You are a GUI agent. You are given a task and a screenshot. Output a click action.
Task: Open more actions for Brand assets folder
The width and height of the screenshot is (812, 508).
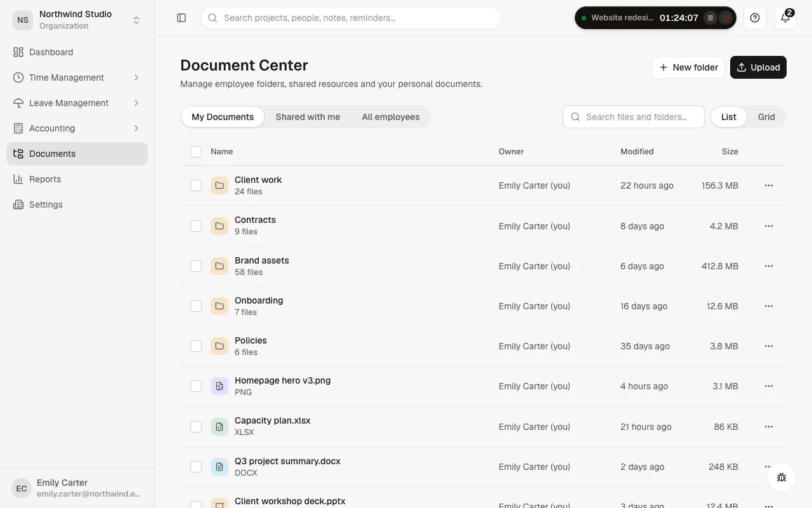click(x=769, y=266)
